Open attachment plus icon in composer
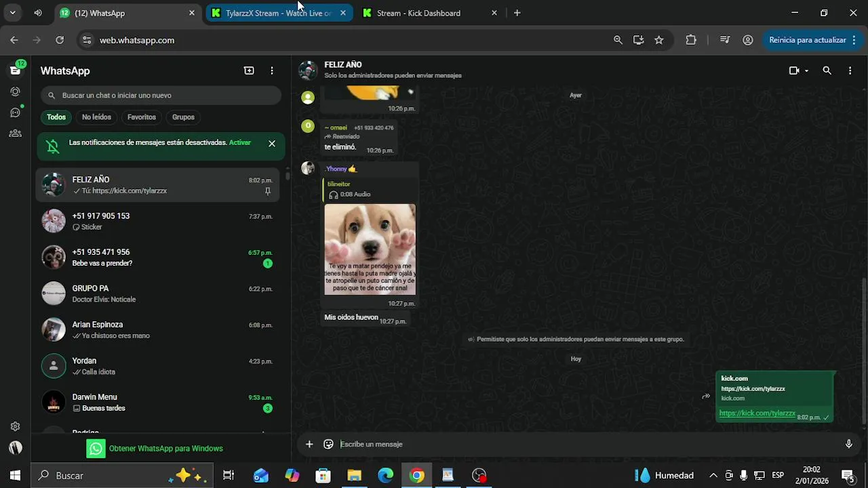The image size is (868, 488). 309,444
